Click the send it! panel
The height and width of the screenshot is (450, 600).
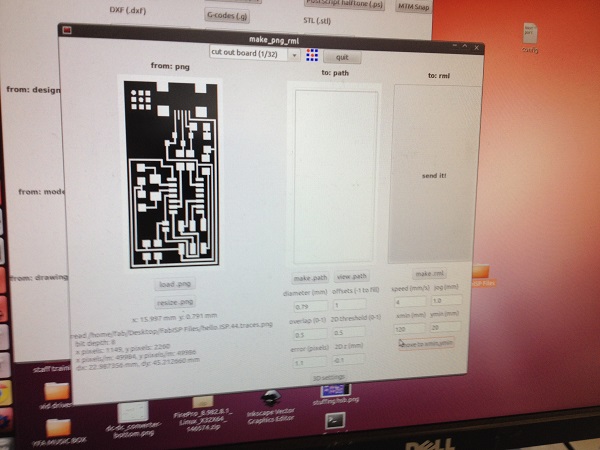click(434, 174)
